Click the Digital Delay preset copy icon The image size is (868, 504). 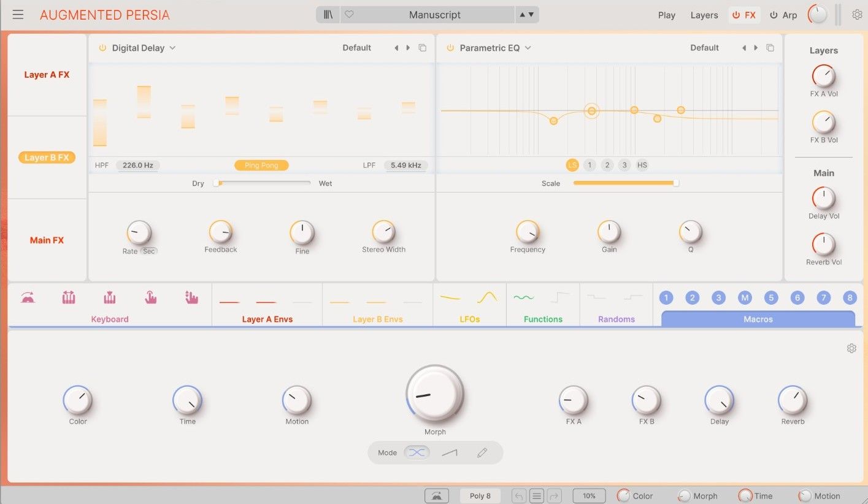(x=422, y=47)
